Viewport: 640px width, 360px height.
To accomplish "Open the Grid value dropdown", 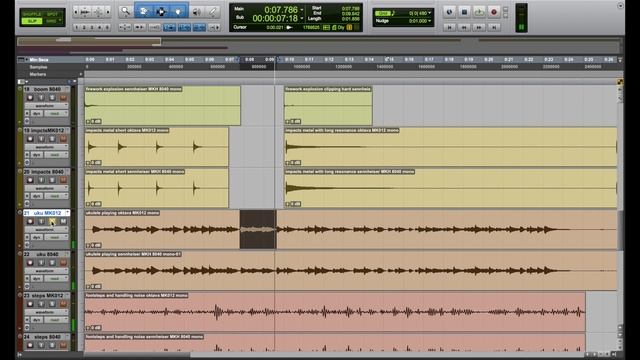I will pyautogui.click(x=429, y=13).
